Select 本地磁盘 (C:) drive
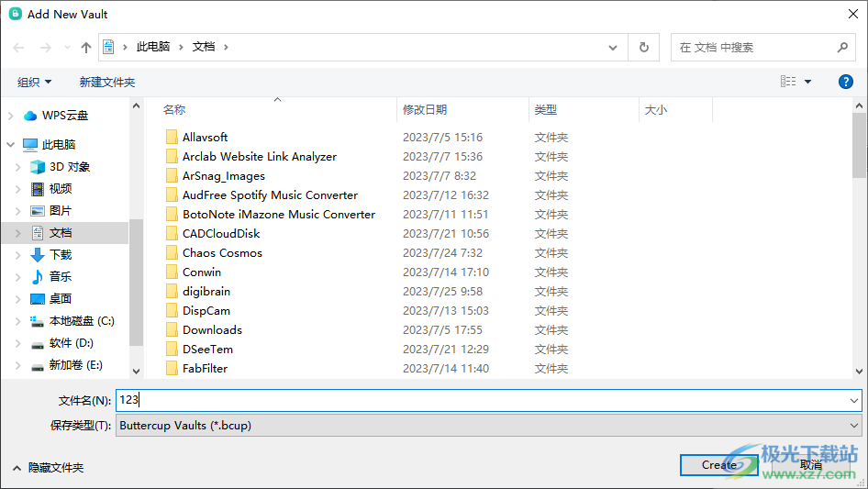The height and width of the screenshot is (489, 868). (x=82, y=320)
